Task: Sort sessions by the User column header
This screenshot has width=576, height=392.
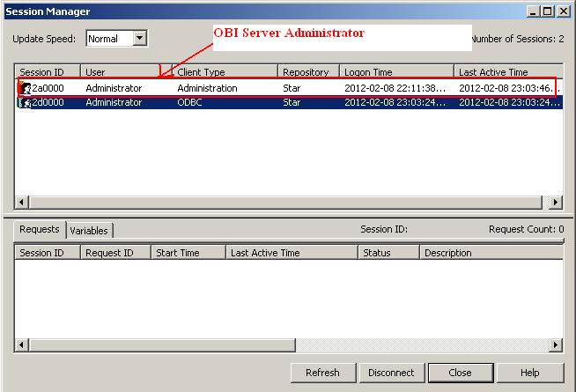Action: [x=126, y=71]
